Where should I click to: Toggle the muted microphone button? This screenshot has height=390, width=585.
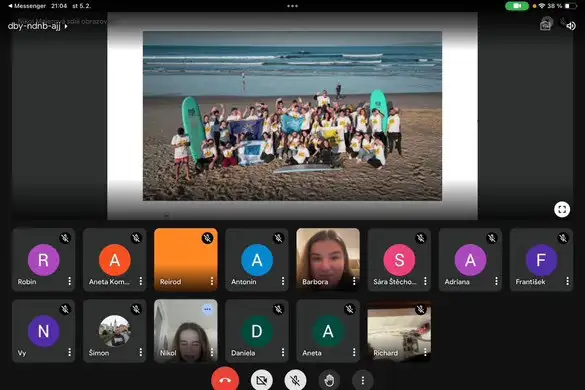tap(295, 380)
